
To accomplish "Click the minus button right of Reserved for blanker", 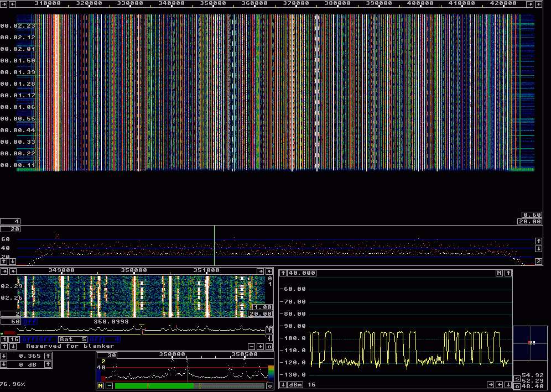I will [252, 346].
